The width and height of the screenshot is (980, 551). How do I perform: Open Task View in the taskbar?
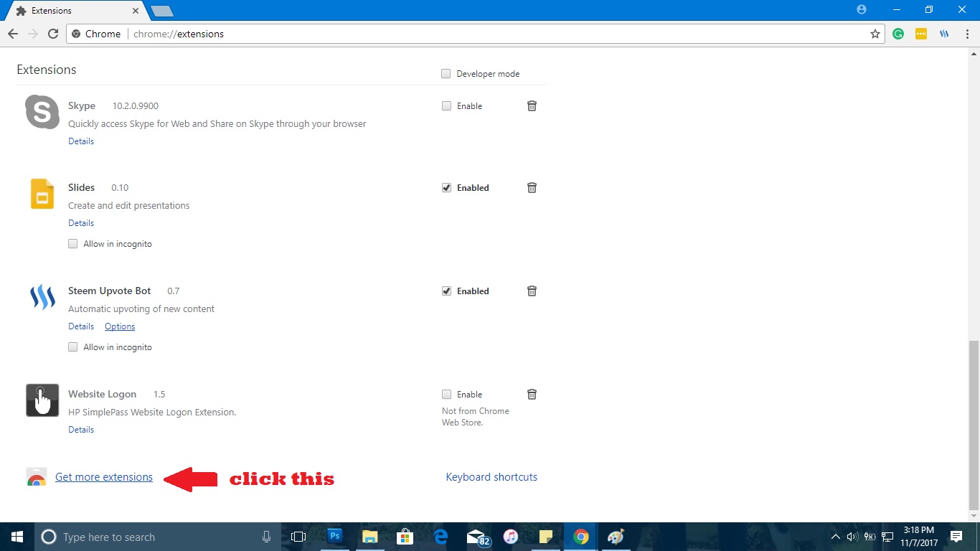click(x=298, y=537)
